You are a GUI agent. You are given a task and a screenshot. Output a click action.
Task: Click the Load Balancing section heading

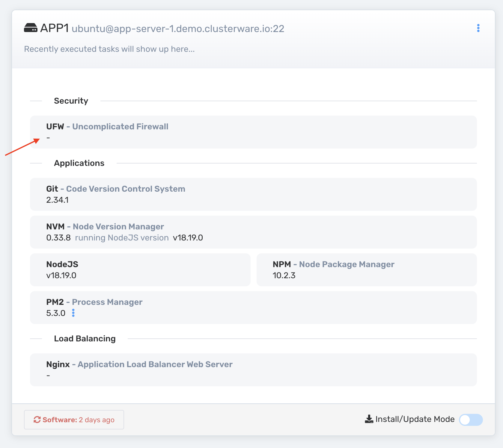click(x=85, y=338)
